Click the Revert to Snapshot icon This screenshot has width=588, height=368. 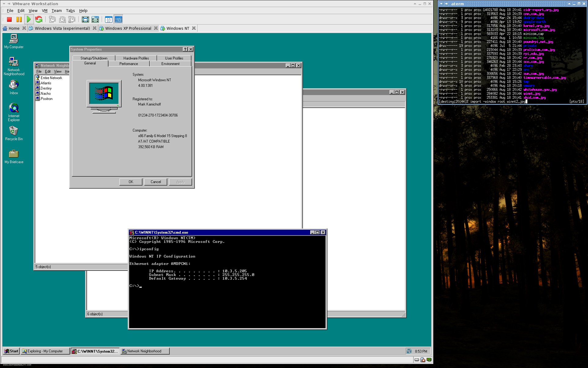click(62, 20)
